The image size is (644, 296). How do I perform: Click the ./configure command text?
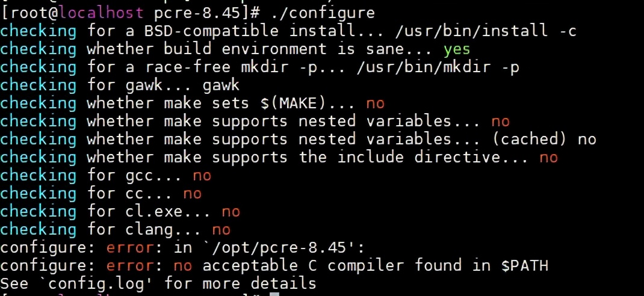pos(323,13)
